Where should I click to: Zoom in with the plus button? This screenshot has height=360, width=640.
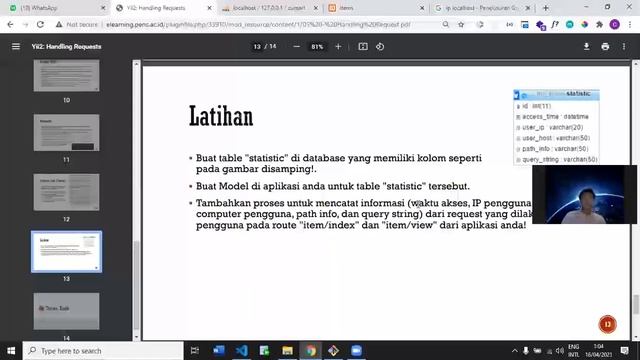point(338,47)
